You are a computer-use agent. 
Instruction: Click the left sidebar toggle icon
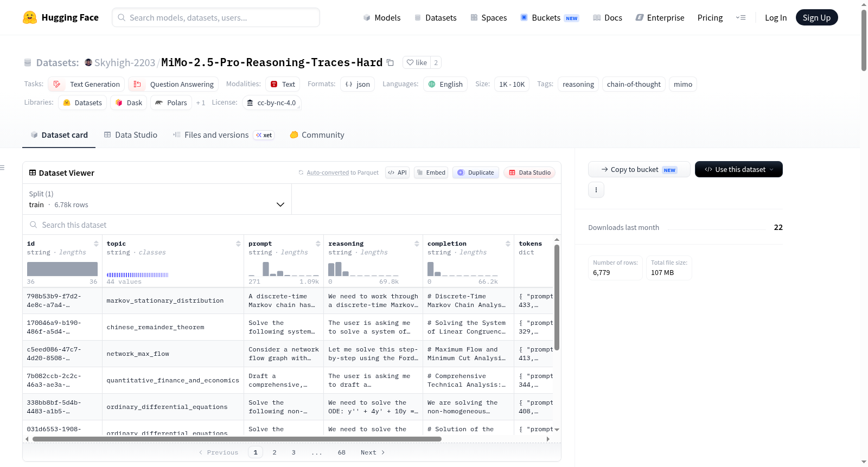(x=2, y=168)
